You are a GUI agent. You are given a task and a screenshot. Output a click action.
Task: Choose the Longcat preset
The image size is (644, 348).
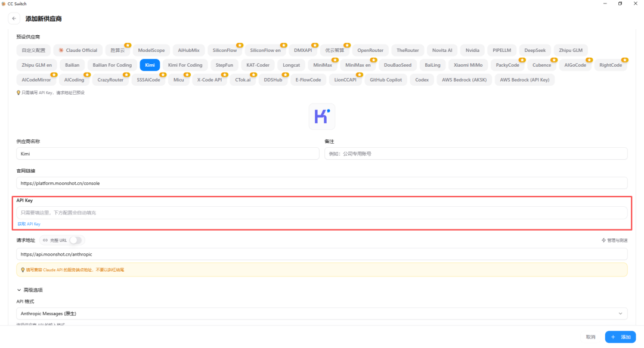[x=291, y=65]
